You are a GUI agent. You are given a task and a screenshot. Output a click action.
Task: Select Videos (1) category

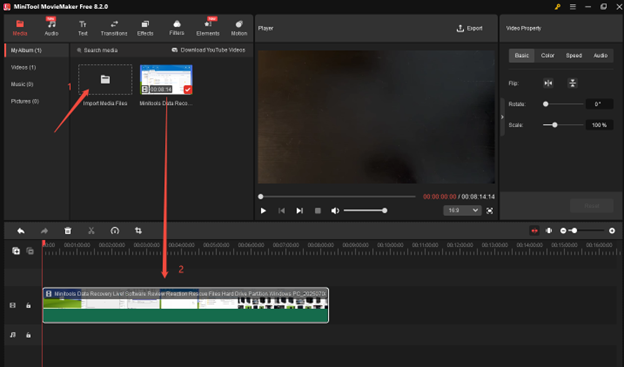pyautogui.click(x=23, y=67)
